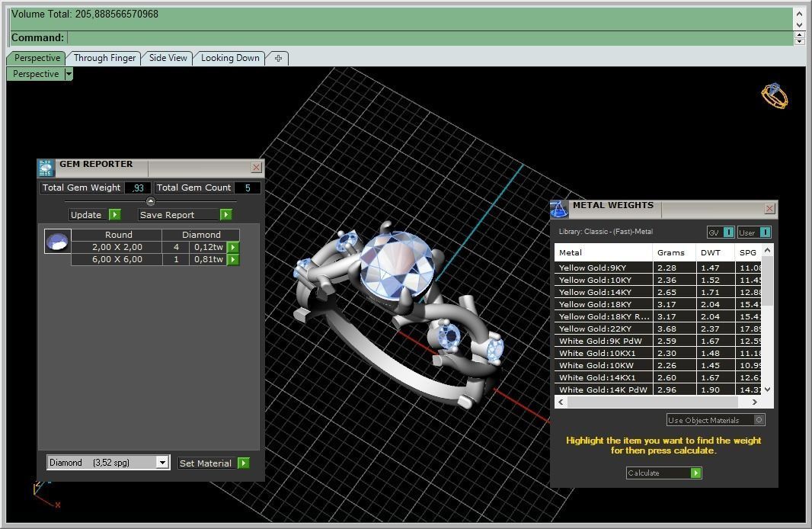Click the green arrow next to Set Material
The image size is (812, 529).
click(x=244, y=463)
